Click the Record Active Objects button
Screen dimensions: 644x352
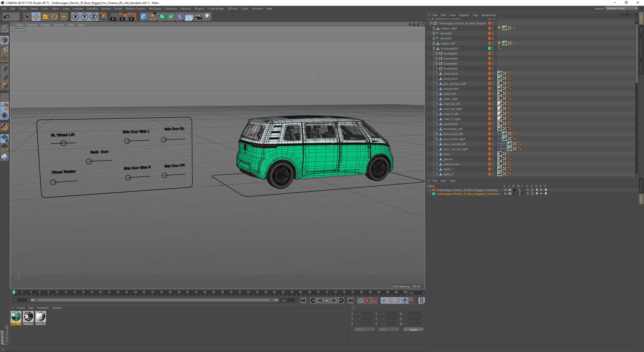point(360,300)
